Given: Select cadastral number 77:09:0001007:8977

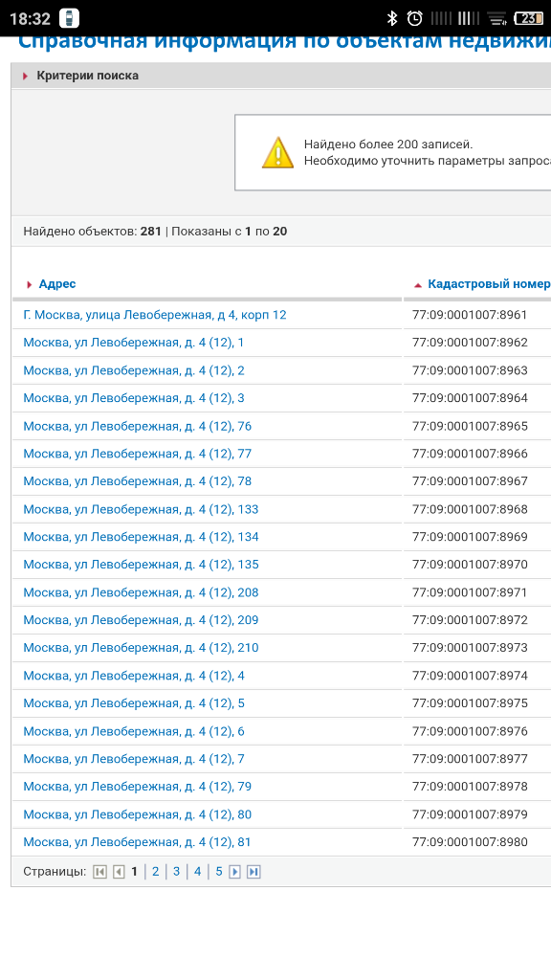Looking at the screenshot, I should 470,759.
